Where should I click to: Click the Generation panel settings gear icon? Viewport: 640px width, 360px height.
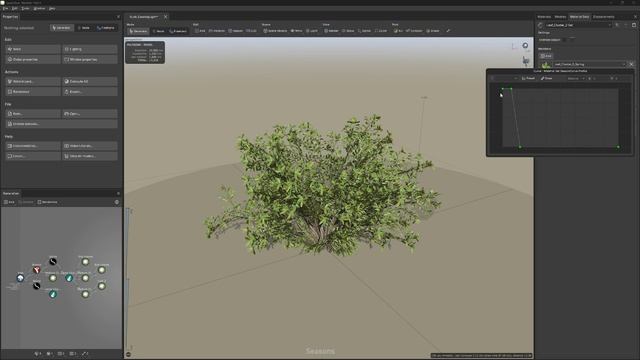pos(117,202)
